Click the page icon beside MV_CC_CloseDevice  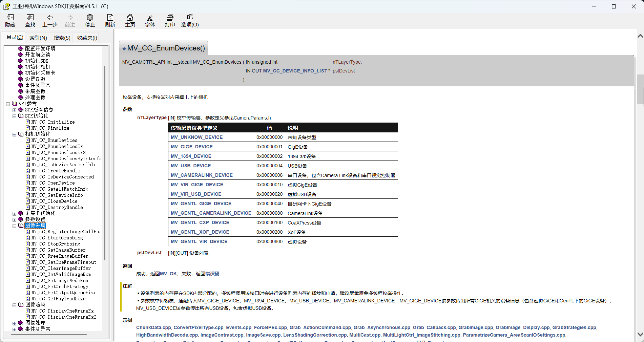click(28, 201)
